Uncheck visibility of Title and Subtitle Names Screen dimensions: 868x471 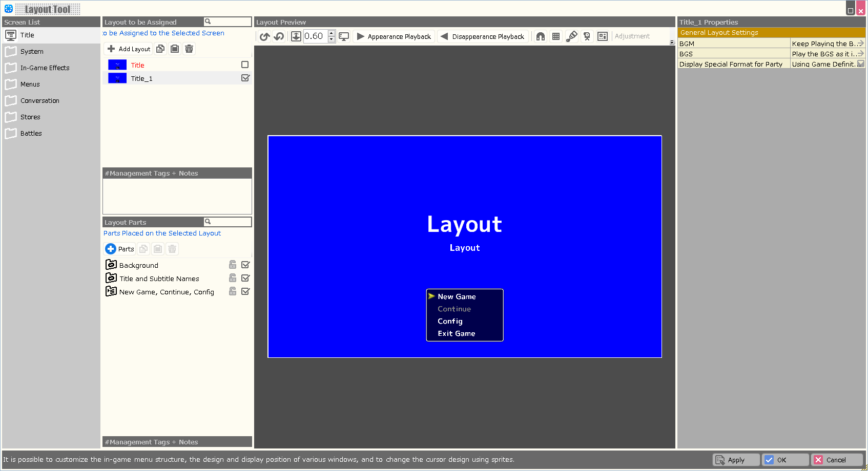[x=245, y=278]
